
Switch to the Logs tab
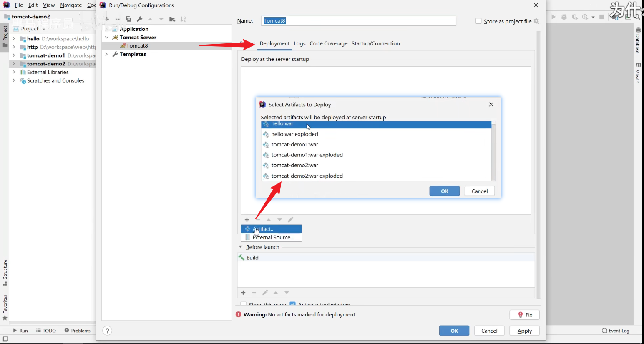click(x=299, y=43)
